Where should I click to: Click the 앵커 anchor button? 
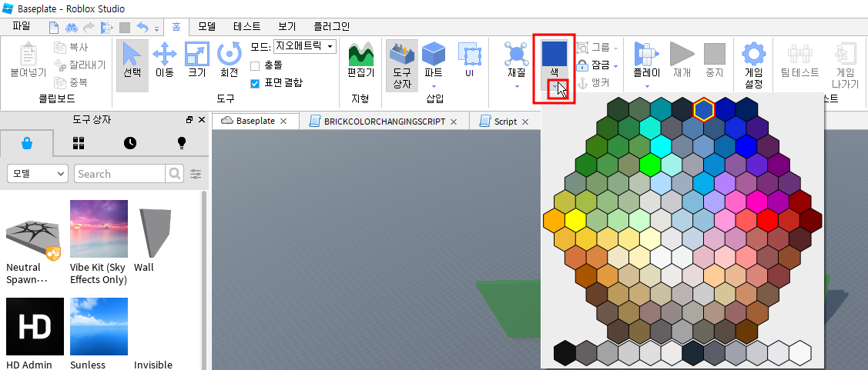point(593,83)
